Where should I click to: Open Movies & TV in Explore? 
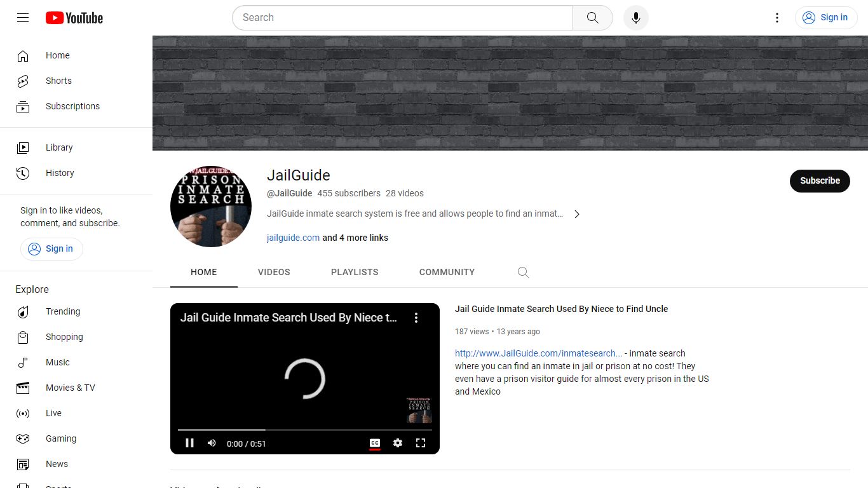click(x=76, y=388)
